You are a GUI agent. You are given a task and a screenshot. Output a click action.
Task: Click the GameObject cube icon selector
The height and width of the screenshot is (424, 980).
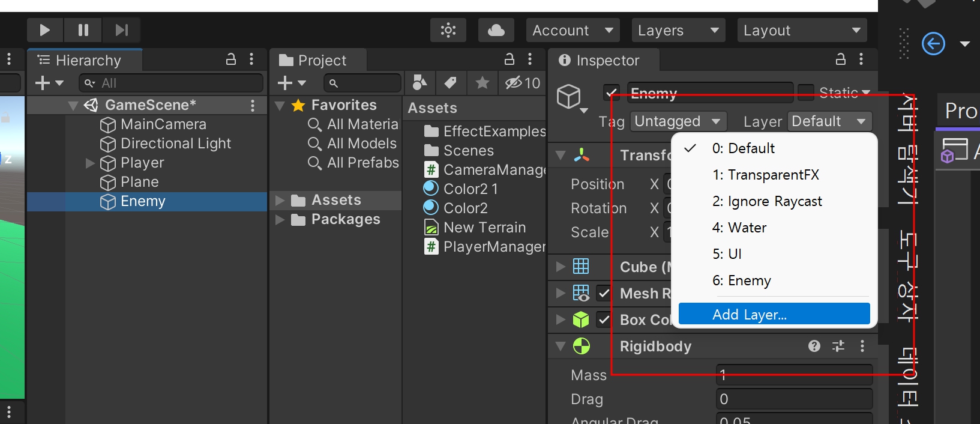571,98
